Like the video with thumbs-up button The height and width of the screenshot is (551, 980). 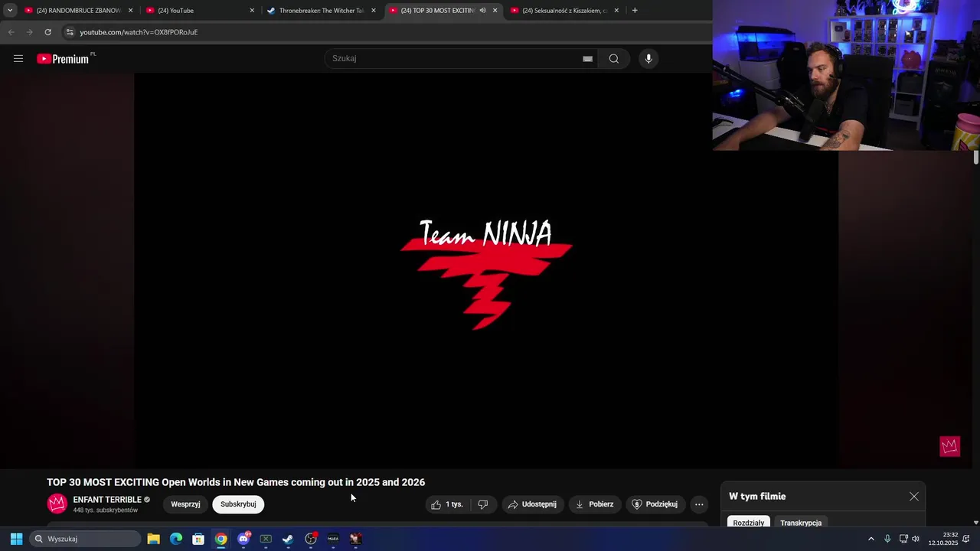point(448,504)
